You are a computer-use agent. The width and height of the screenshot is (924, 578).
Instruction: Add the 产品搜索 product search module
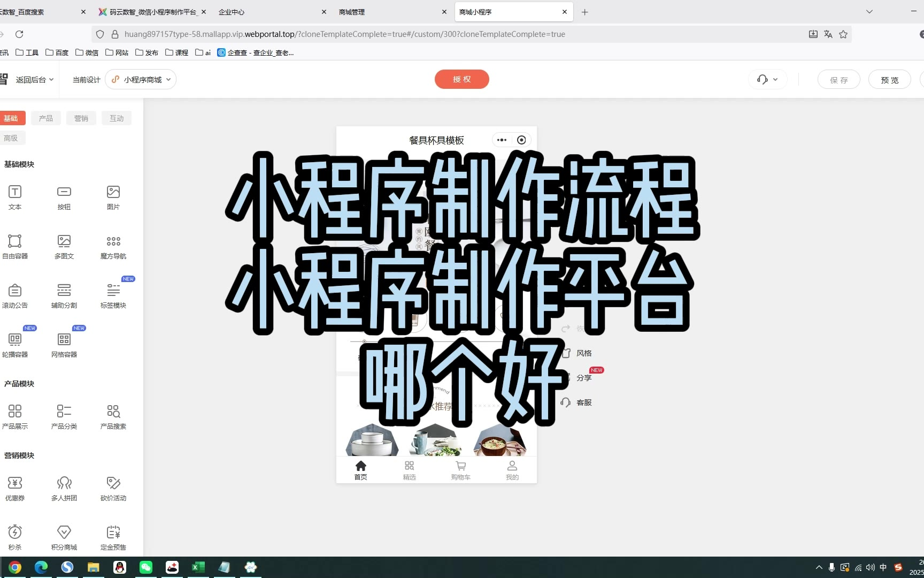click(x=113, y=417)
